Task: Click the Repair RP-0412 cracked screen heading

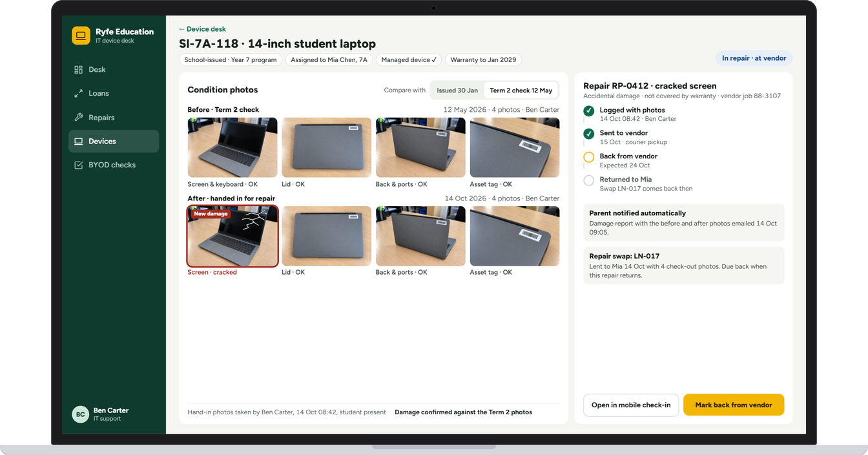Action: 650,86
